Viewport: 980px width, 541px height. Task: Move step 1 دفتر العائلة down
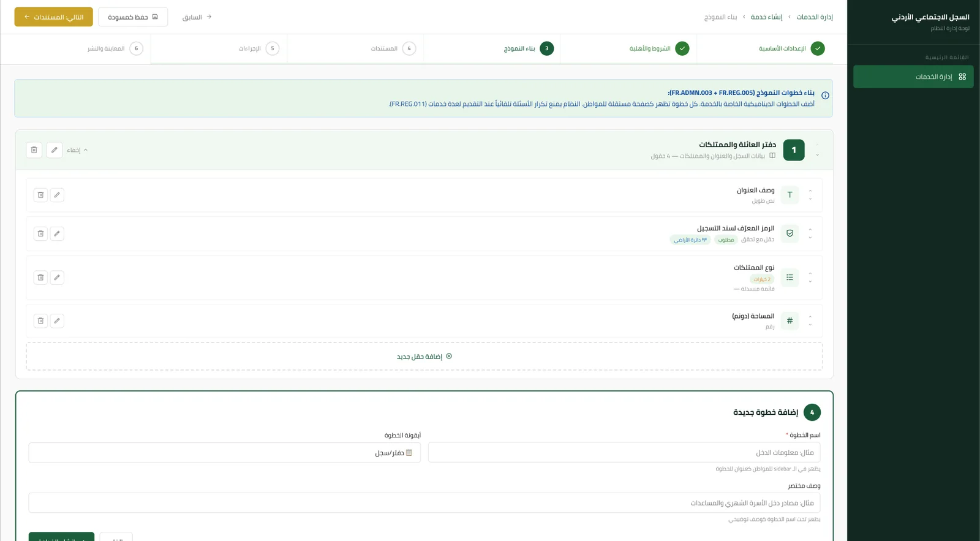(x=817, y=155)
